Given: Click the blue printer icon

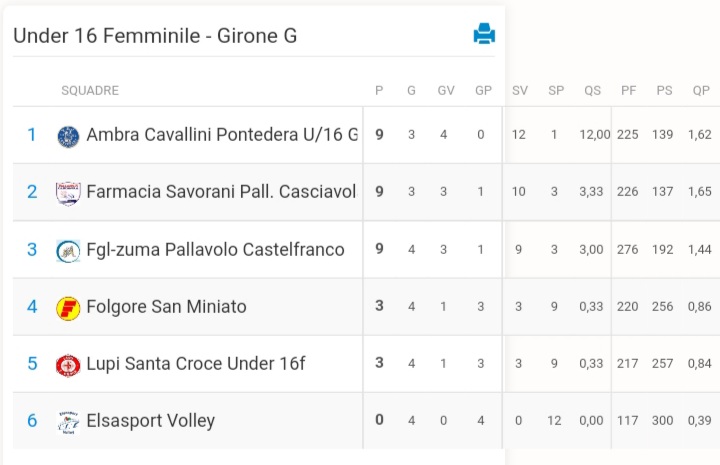Looking at the screenshot, I should (484, 34).
